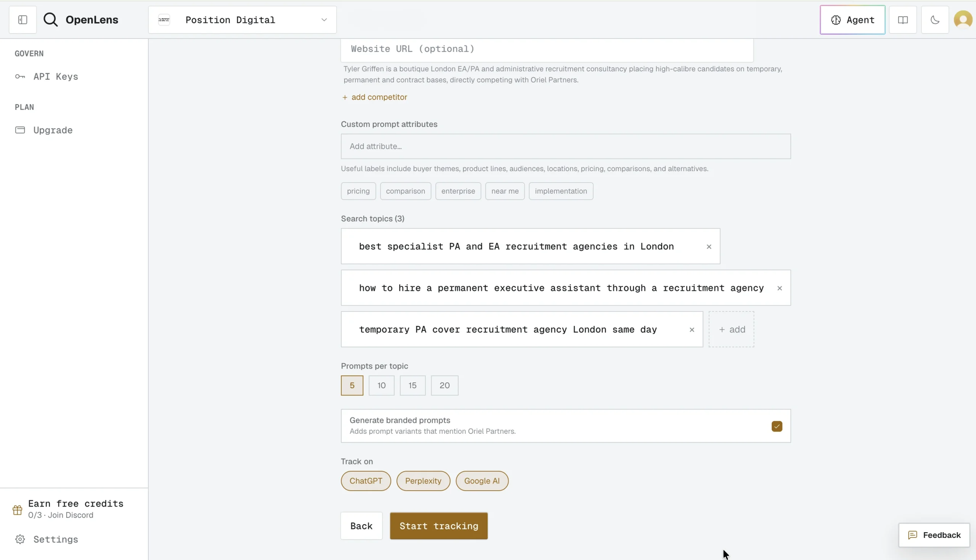Image resolution: width=976 pixels, height=560 pixels.
Task: Add the pricing attribute chip
Action: click(358, 191)
